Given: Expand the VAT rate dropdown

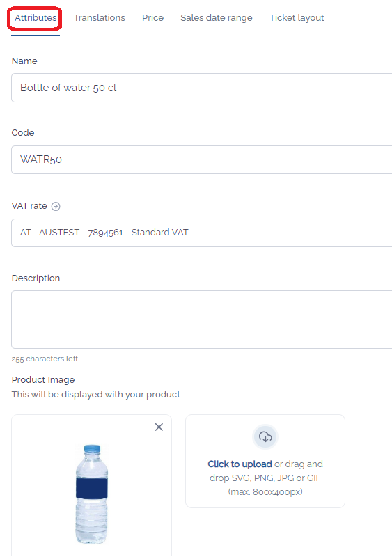Looking at the screenshot, I should (x=202, y=233).
